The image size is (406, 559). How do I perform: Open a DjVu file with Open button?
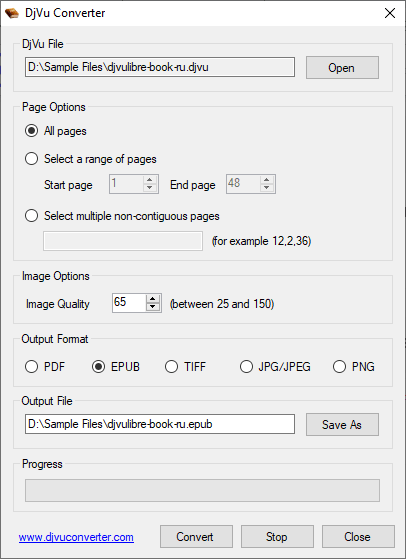point(342,67)
